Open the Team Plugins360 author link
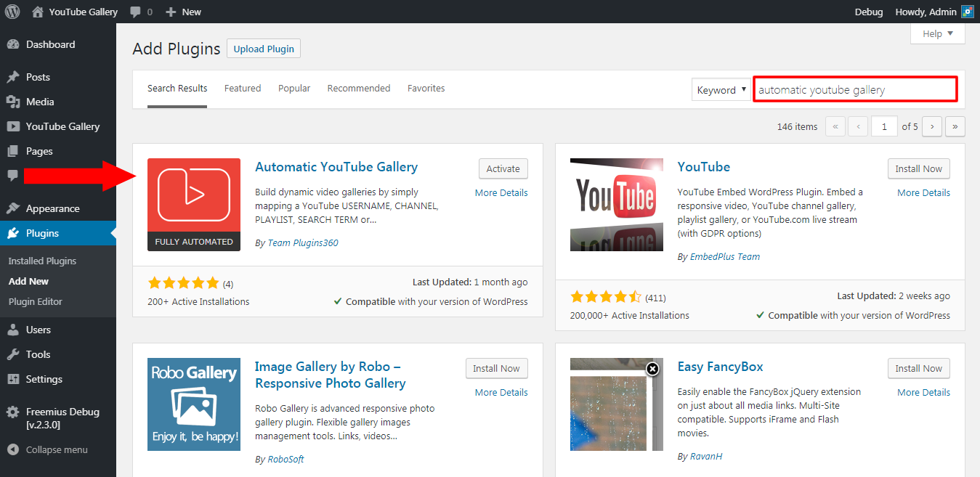980x477 pixels. pyautogui.click(x=303, y=242)
